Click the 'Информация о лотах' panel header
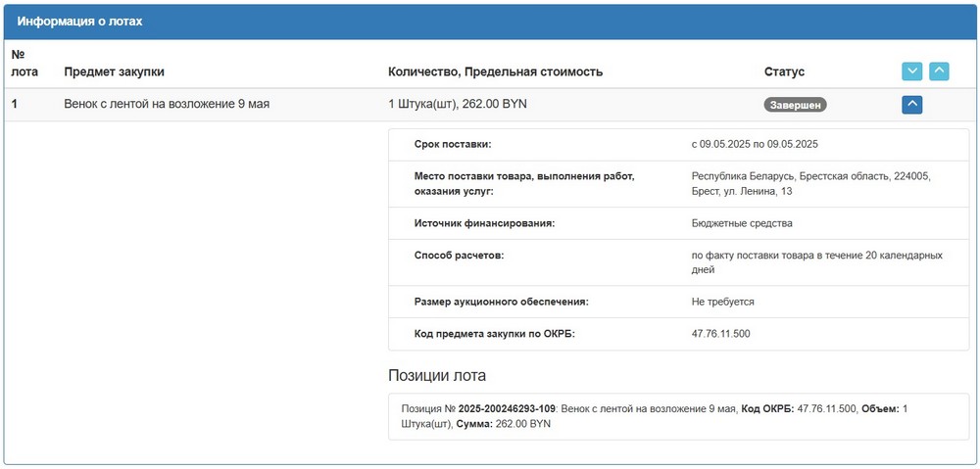 coord(85,21)
